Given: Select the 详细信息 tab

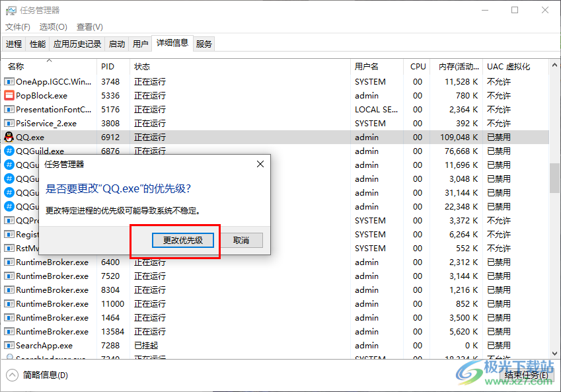Looking at the screenshot, I should (x=172, y=43).
